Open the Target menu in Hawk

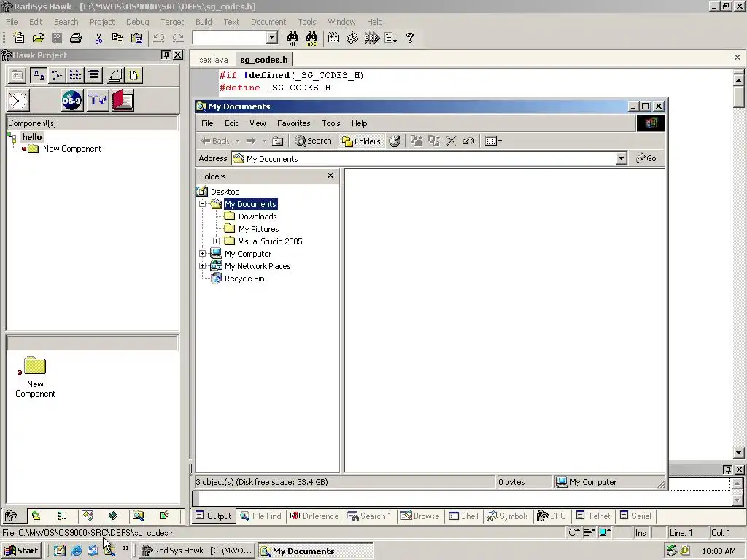tap(172, 22)
